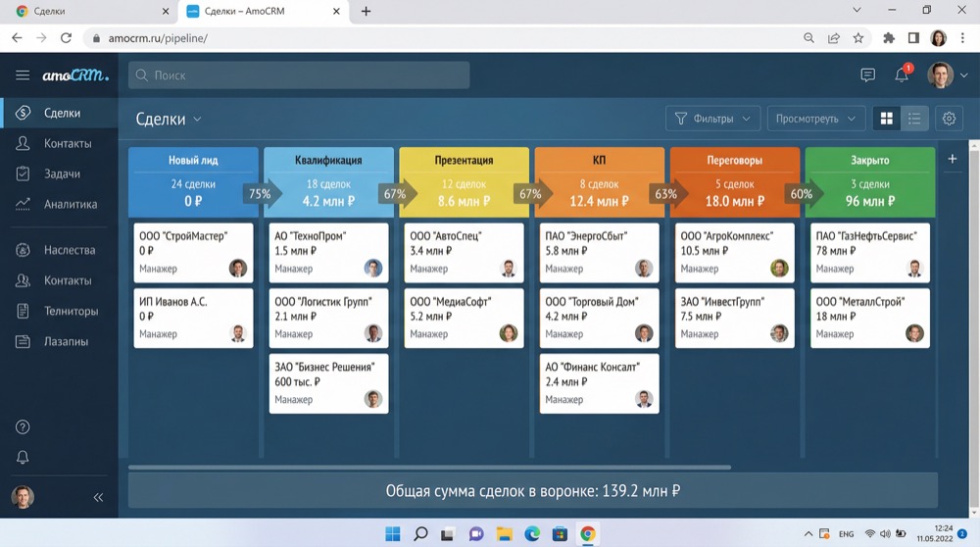980x547 pixels.
Task: Open the Просмотреть dropdown
Action: [815, 119]
